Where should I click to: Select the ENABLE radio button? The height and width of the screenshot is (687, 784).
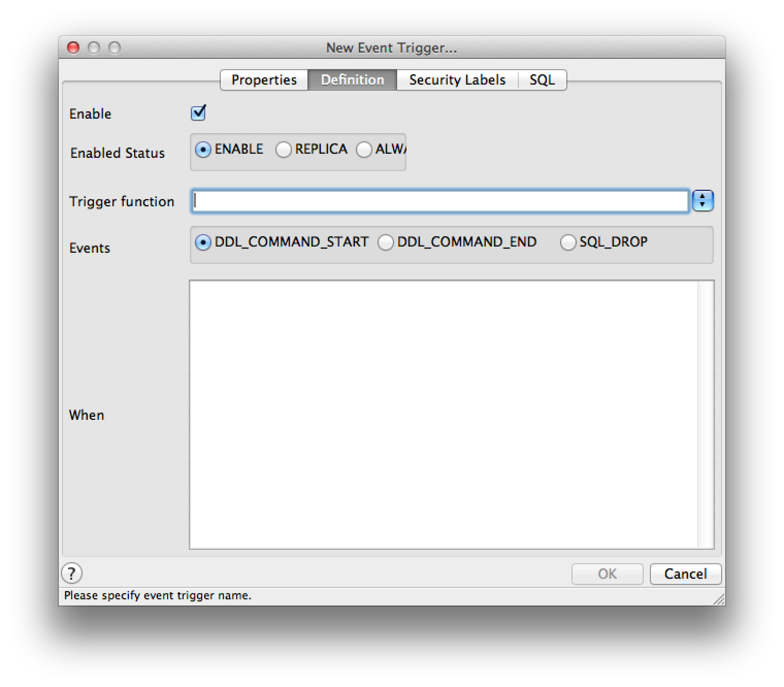tap(203, 150)
